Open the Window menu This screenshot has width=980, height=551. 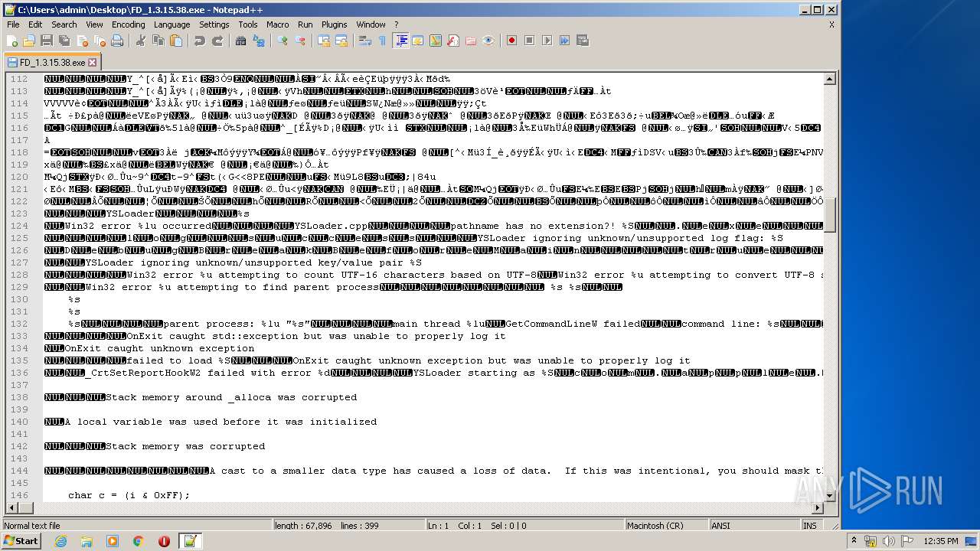click(x=371, y=24)
